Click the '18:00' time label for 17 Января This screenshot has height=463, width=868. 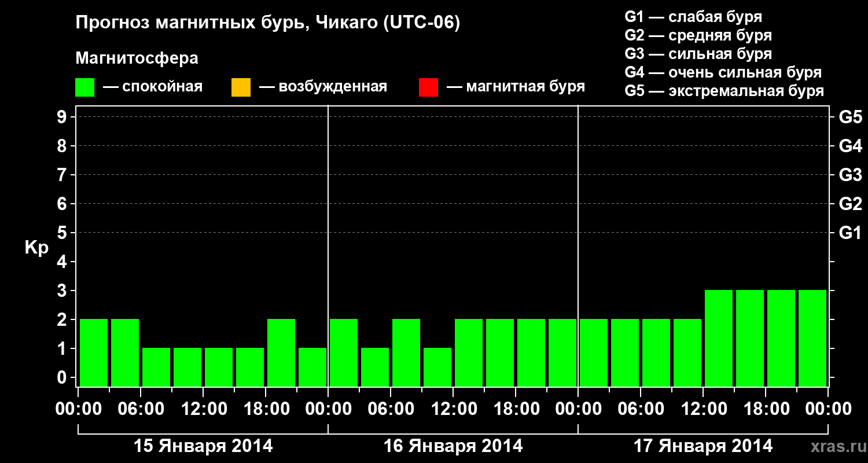(x=766, y=409)
